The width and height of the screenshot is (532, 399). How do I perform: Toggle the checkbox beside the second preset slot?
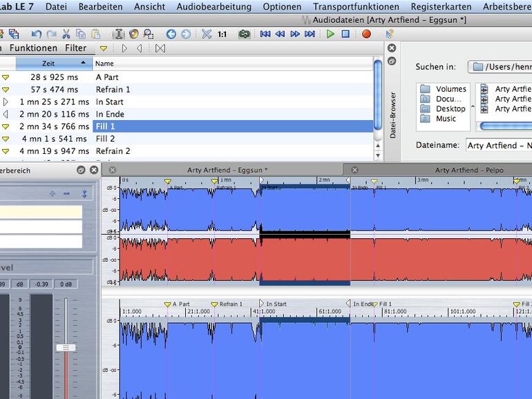(x=88, y=227)
